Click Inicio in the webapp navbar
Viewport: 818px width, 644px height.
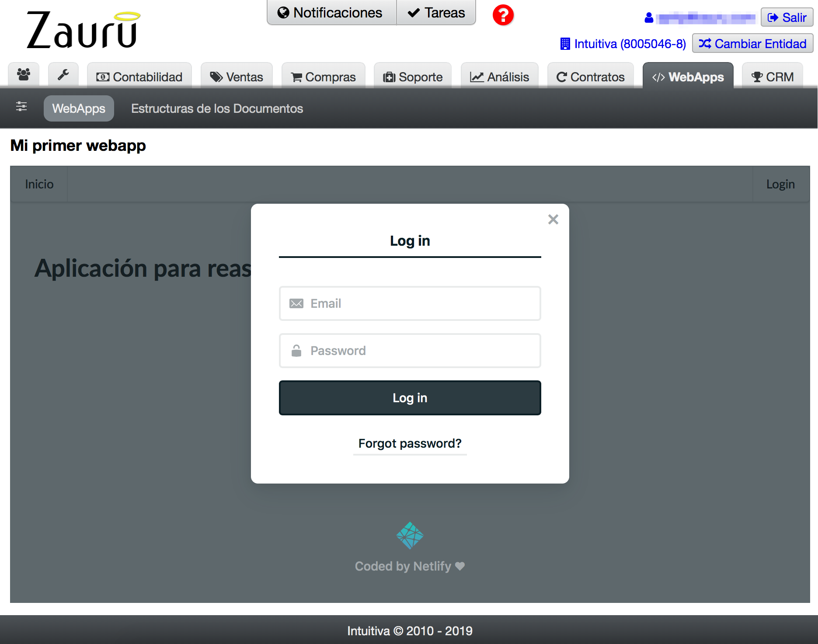(x=39, y=184)
